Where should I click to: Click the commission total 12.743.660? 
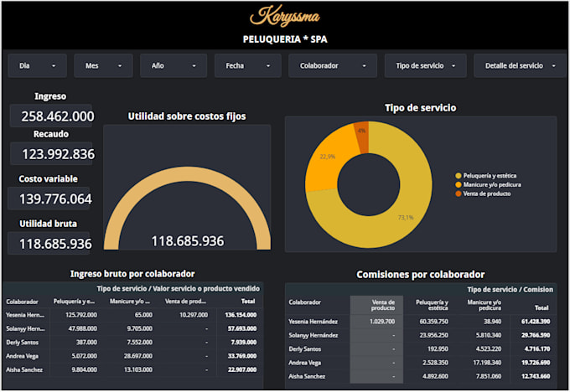[536, 377]
